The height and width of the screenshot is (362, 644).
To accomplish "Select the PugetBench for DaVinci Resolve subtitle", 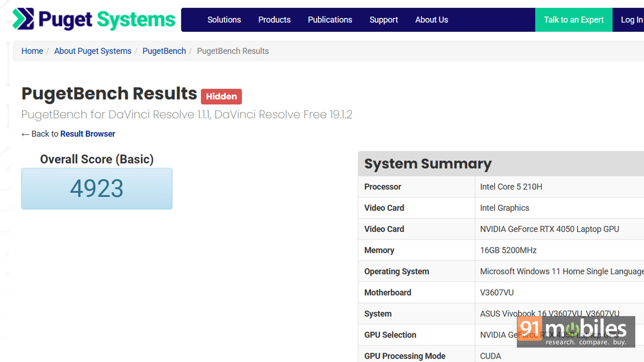I will click(x=187, y=115).
